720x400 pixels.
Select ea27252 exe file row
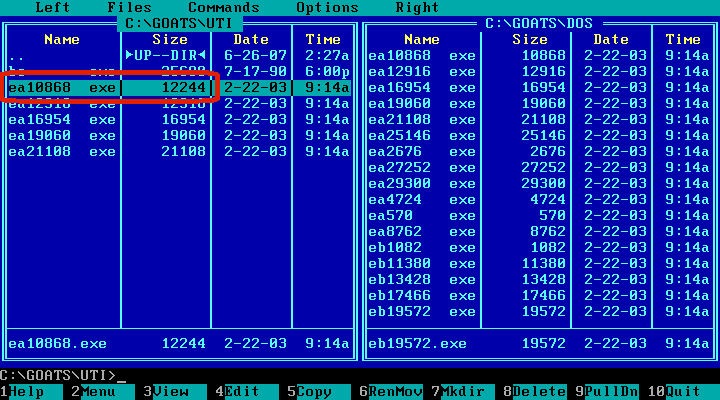539,168
